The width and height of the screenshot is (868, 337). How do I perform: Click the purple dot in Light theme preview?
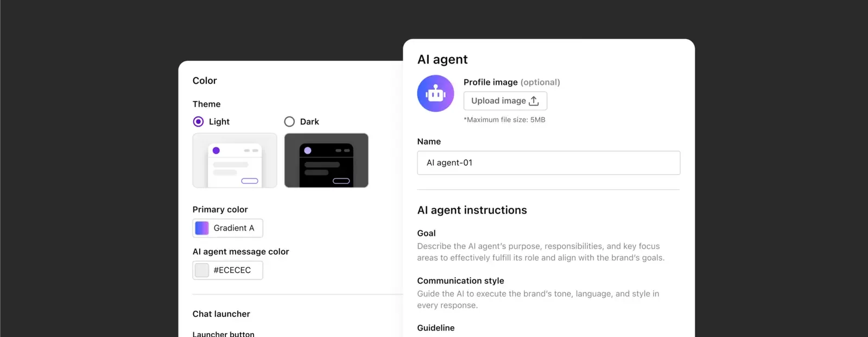[x=216, y=151]
